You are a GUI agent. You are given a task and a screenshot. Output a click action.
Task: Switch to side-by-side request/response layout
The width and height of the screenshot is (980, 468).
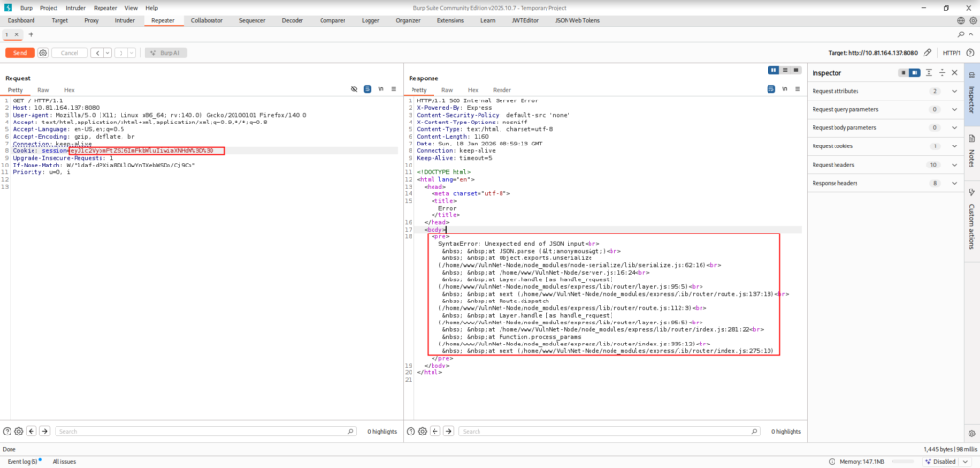774,70
